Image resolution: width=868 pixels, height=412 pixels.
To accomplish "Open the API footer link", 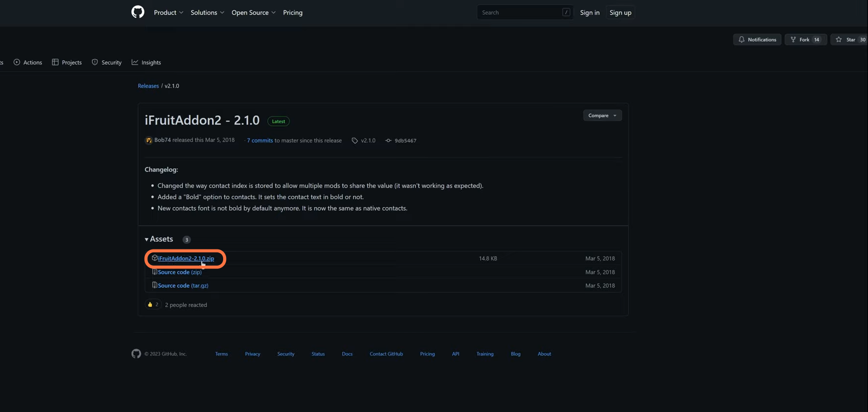I will pyautogui.click(x=456, y=354).
